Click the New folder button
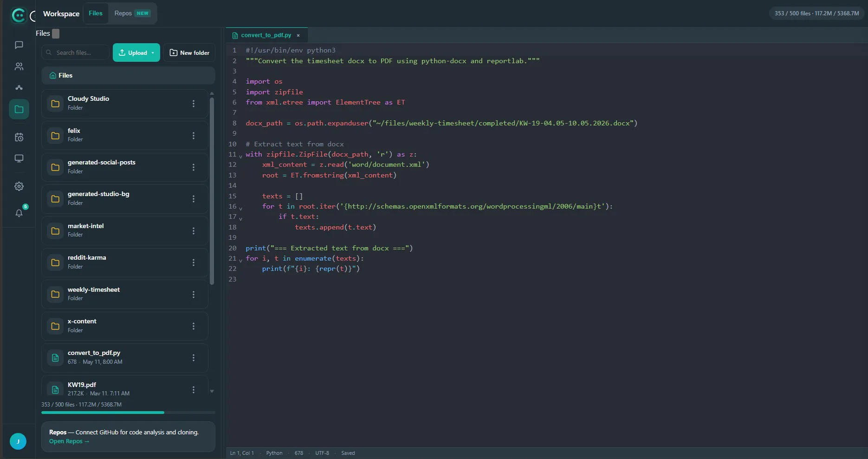Viewport: 868px width, 459px height. point(189,52)
